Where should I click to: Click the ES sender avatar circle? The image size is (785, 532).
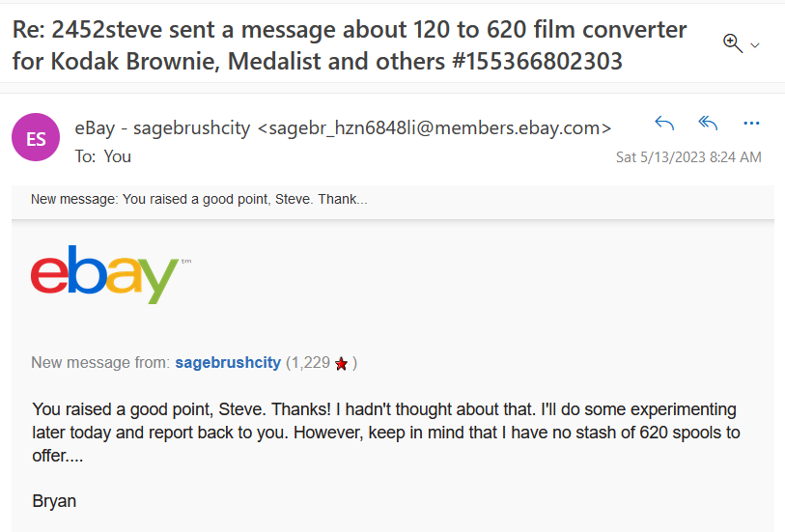pos(36,137)
